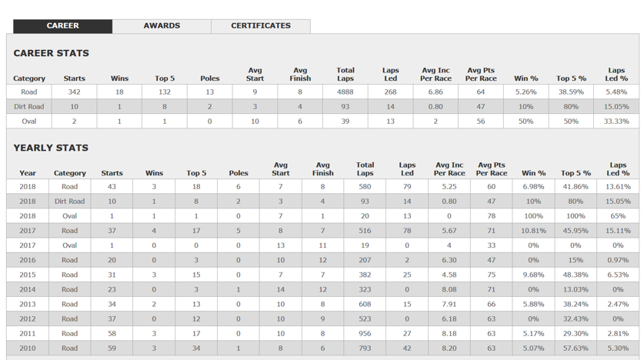Click the Laps Led % header in Career Stats
Screen dimensions: 644x360
point(616,75)
